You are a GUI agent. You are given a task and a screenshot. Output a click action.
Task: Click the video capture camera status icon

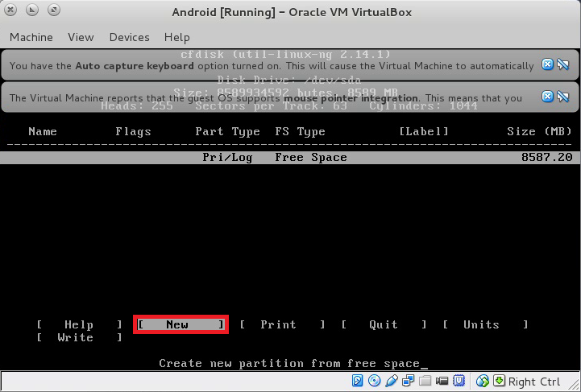point(442,381)
